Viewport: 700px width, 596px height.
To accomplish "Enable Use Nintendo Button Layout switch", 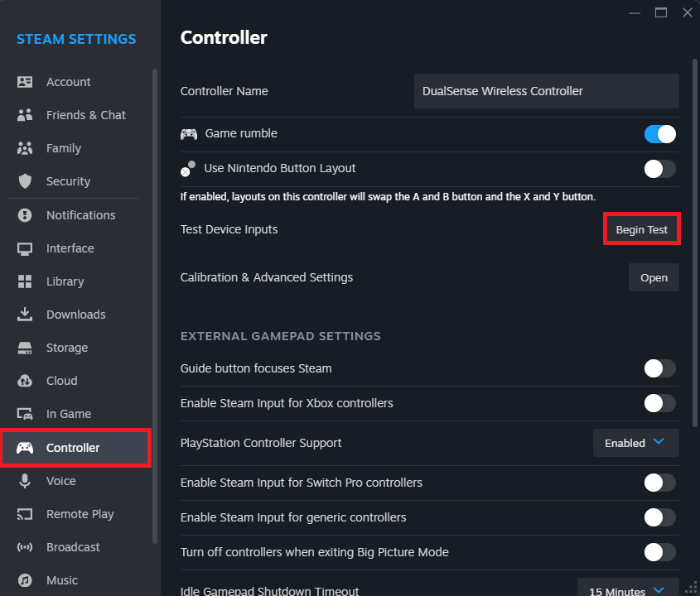I will pos(659,169).
